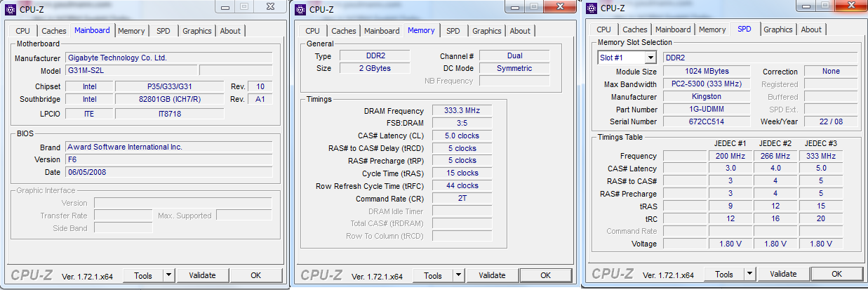Click the DC Mode value Symmetric
The height and width of the screenshot is (290, 868).
click(514, 68)
